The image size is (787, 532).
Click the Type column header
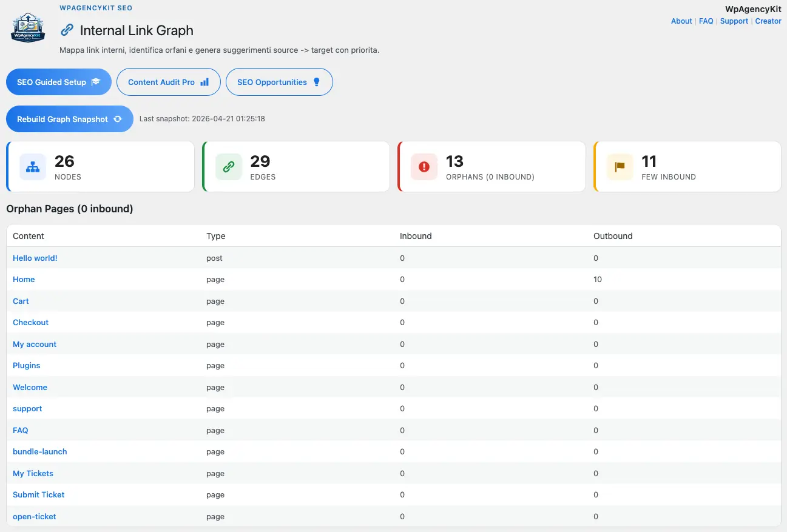216,236
